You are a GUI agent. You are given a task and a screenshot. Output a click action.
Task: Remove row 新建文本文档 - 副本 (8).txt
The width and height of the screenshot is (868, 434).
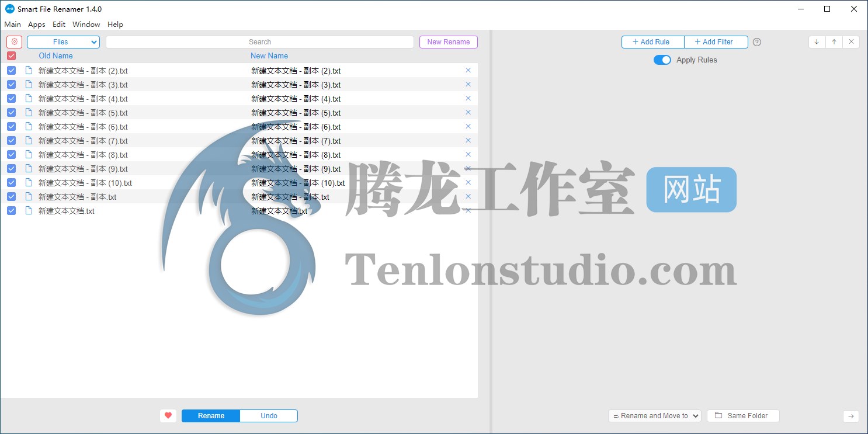point(468,154)
